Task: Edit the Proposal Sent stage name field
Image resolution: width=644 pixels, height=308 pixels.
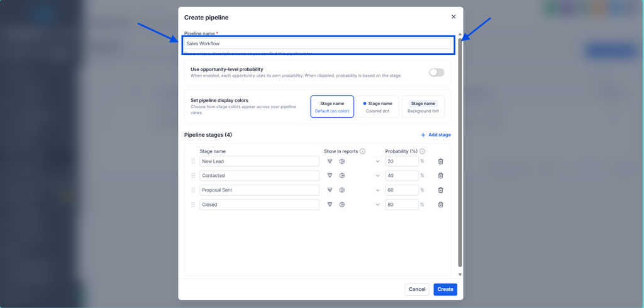Action: coord(260,190)
